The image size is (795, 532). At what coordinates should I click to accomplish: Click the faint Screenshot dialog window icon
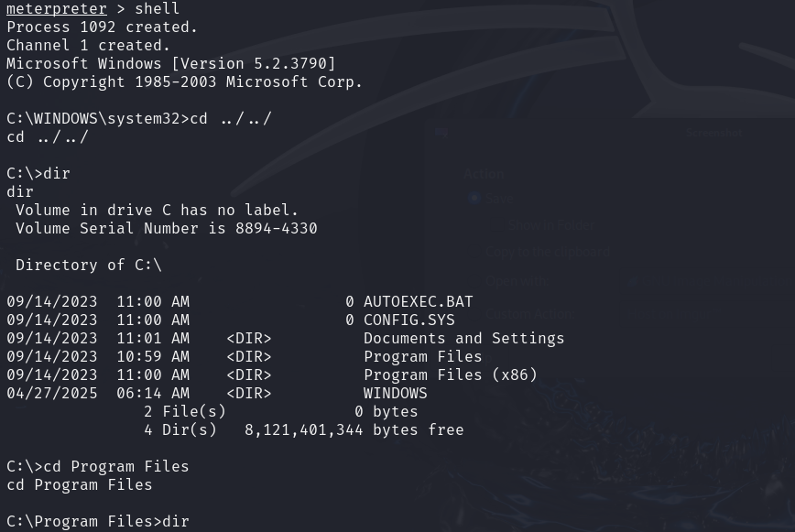point(441,133)
